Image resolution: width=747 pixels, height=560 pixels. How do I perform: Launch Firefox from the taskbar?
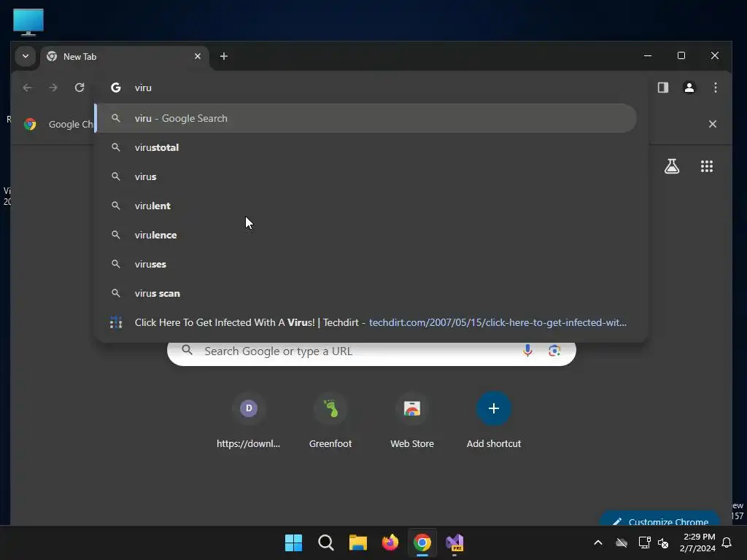click(x=390, y=542)
